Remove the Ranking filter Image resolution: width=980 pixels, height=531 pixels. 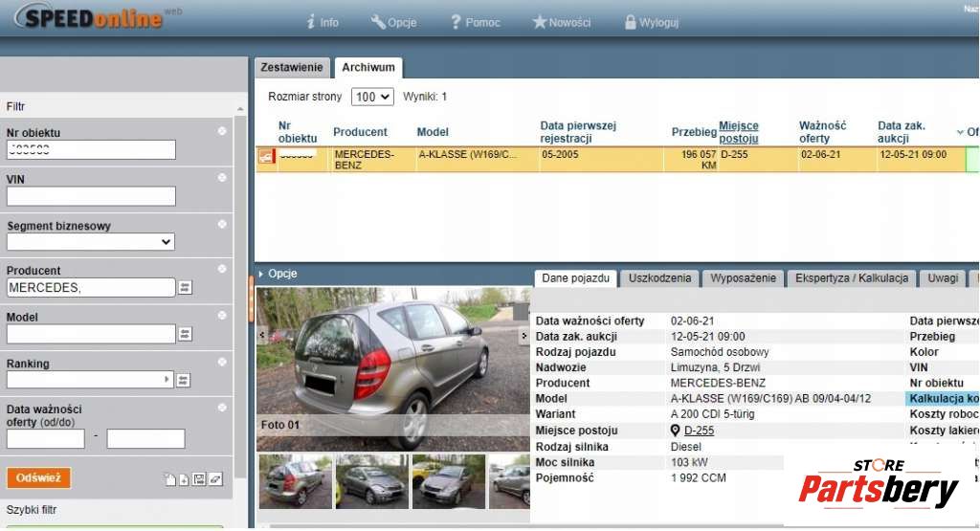[222, 362]
